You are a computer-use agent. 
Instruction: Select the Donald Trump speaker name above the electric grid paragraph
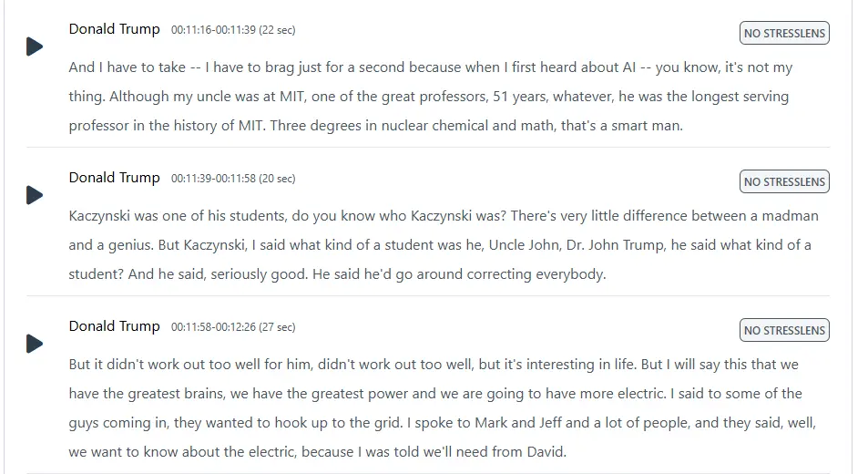[114, 326]
